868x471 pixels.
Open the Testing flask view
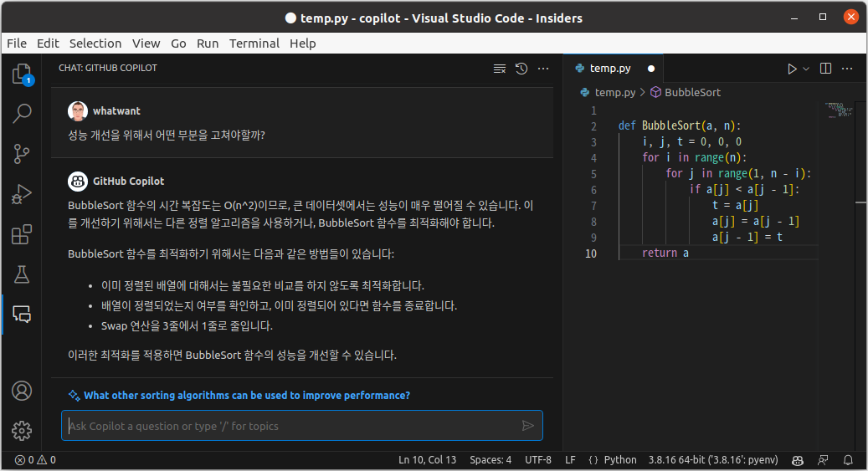click(x=22, y=274)
